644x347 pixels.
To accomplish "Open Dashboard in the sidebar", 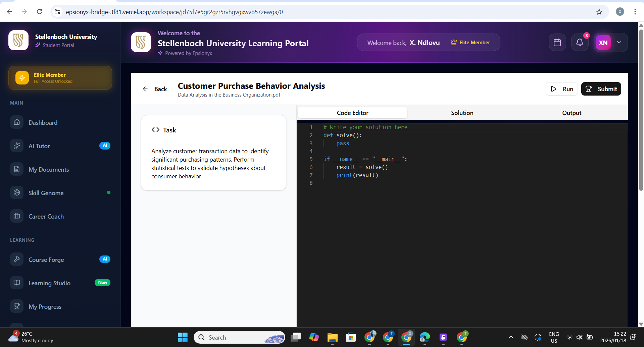I will [60, 122].
